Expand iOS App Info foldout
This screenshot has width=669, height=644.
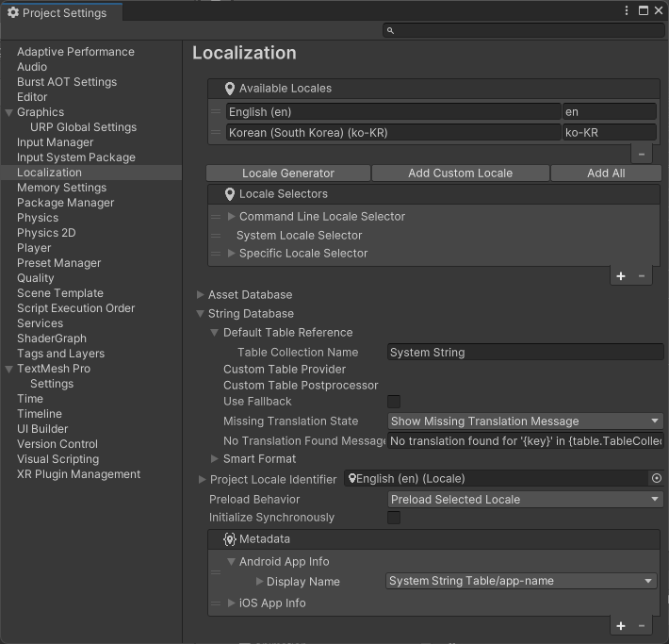pos(231,603)
